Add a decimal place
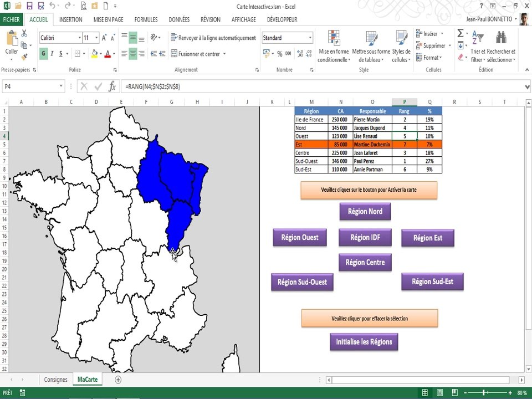This screenshot has height=399, width=532. pyautogui.click(x=300, y=54)
